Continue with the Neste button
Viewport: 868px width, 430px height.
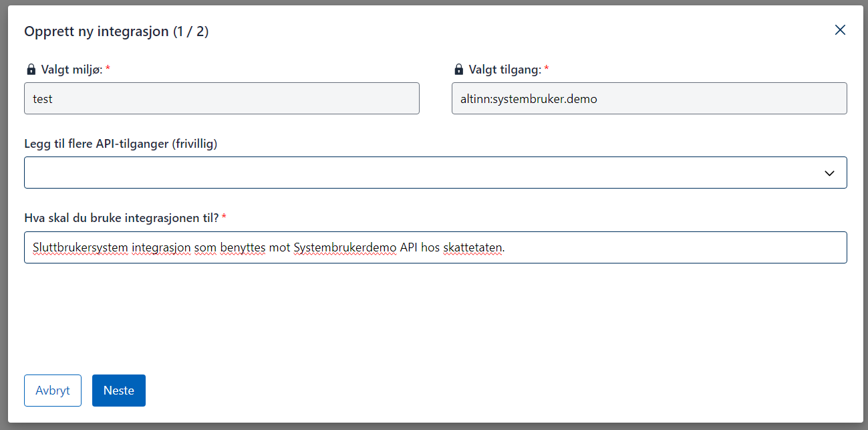(x=119, y=391)
